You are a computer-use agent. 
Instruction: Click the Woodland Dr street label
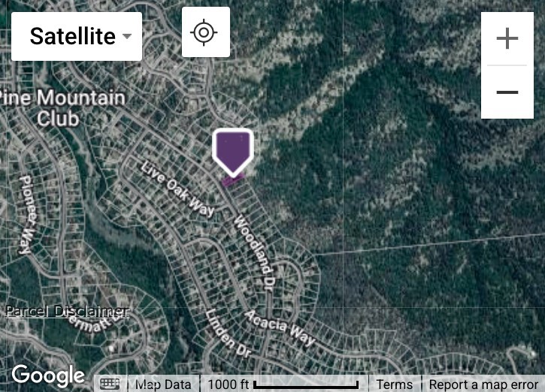tap(255, 252)
